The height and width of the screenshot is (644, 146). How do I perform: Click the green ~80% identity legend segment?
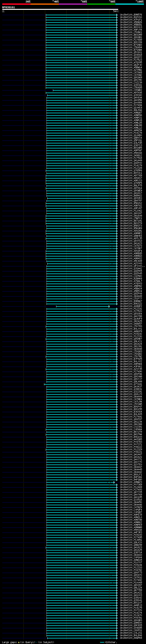[101, 4]
